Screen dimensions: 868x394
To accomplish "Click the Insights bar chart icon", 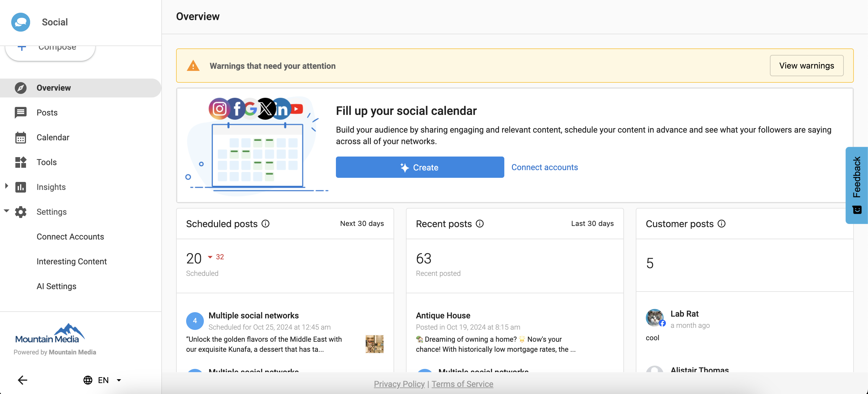I will (x=21, y=187).
